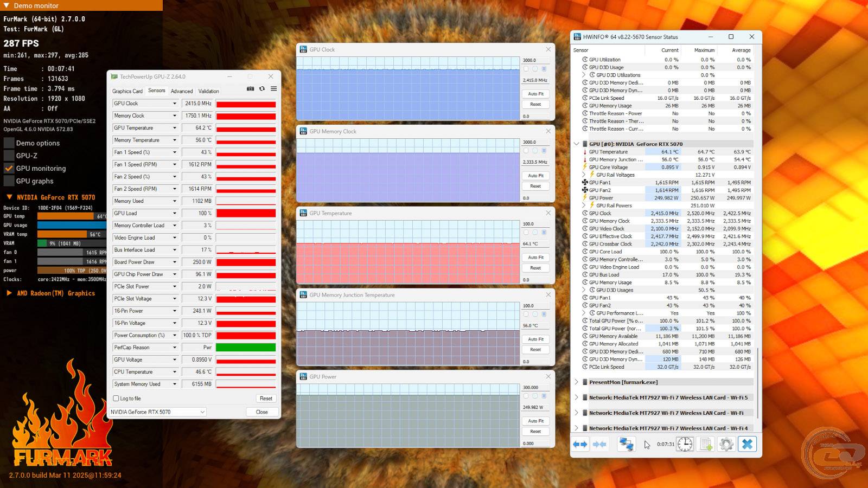
Task: Click GPU Memory Clock graph window icon
Action: click(304, 131)
